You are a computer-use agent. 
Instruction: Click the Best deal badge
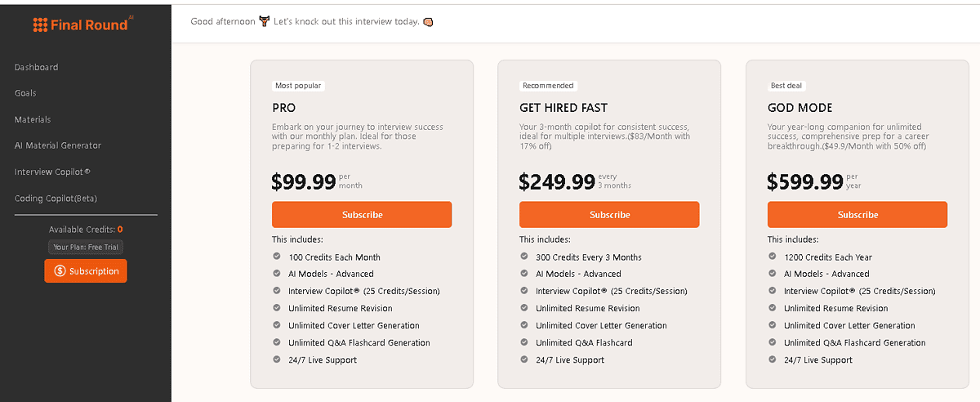787,86
